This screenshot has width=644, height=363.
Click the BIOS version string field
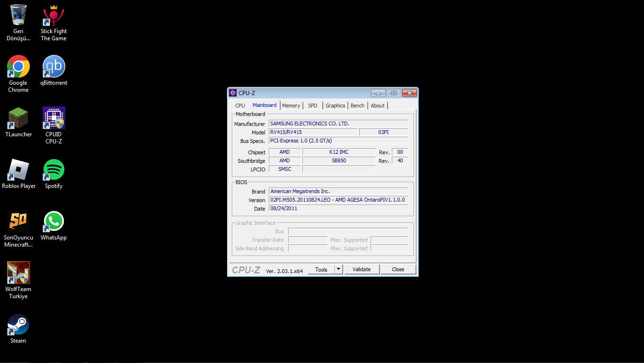[x=338, y=200]
